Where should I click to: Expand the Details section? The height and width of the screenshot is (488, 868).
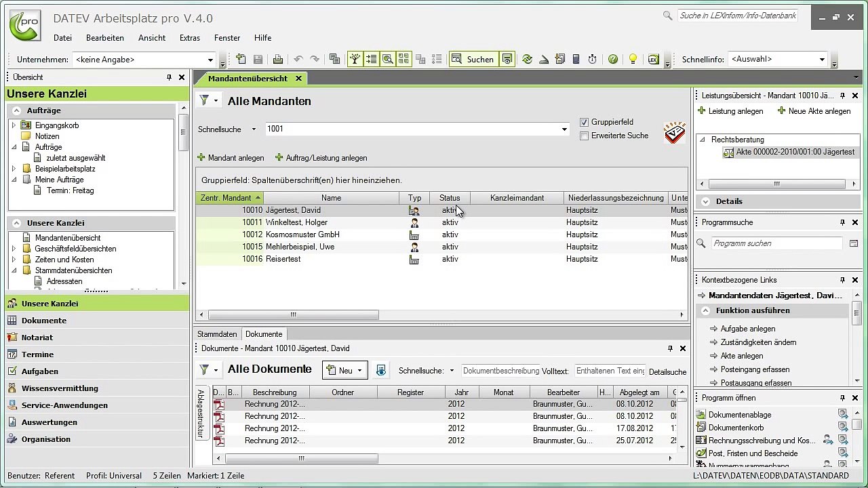click(x=706, y=201)
